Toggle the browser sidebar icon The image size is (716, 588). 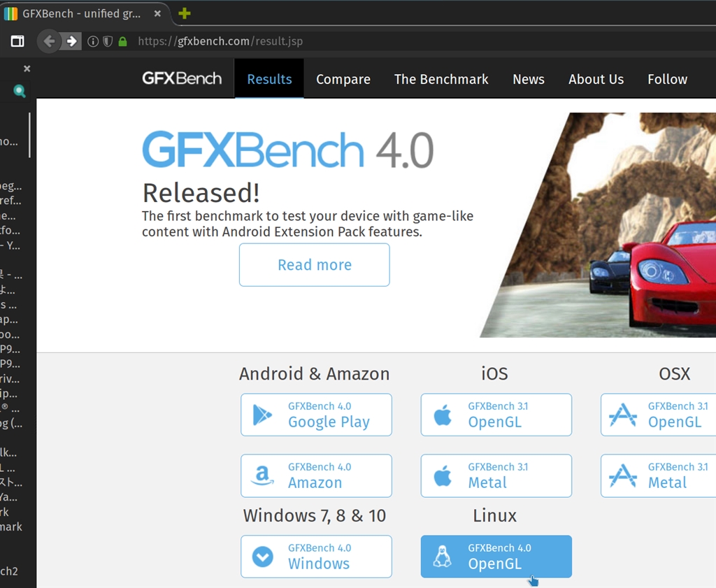[x=17, y=41]
